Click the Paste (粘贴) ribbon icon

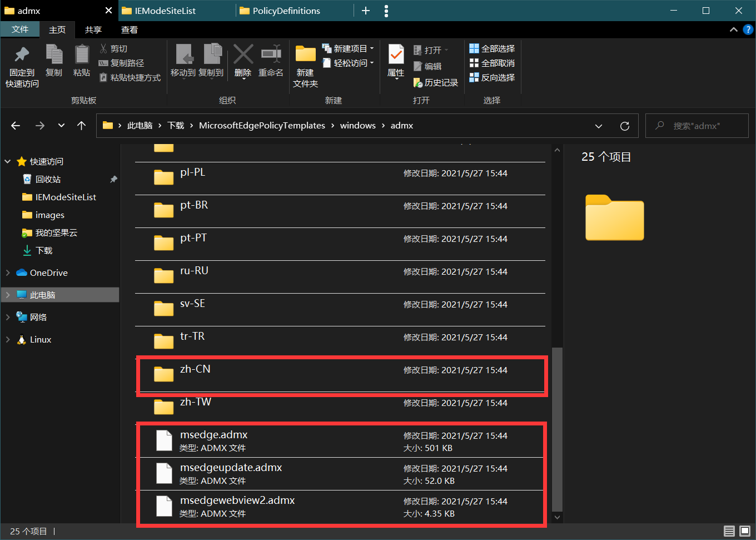(82, 61)
